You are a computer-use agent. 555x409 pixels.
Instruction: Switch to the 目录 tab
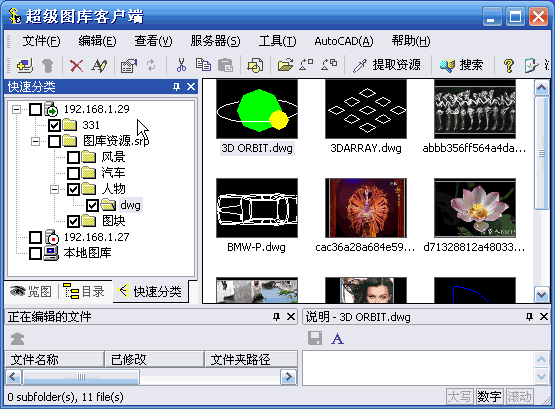(x=85, y=292)
